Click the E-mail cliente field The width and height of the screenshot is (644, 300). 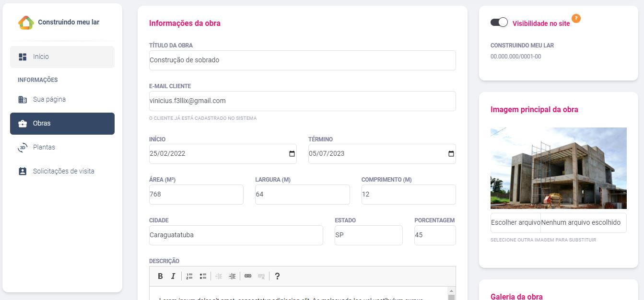pyautogui.click(x=303, y=101)
